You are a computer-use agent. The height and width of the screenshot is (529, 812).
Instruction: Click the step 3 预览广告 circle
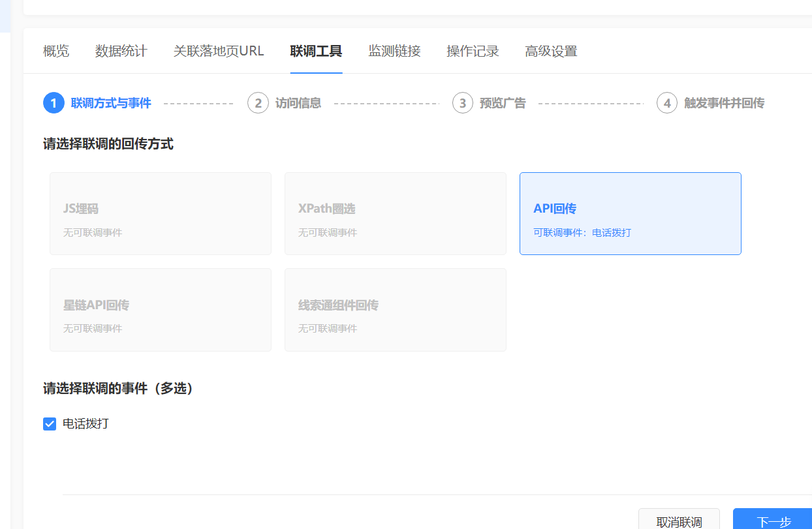[x=463, y=103]
